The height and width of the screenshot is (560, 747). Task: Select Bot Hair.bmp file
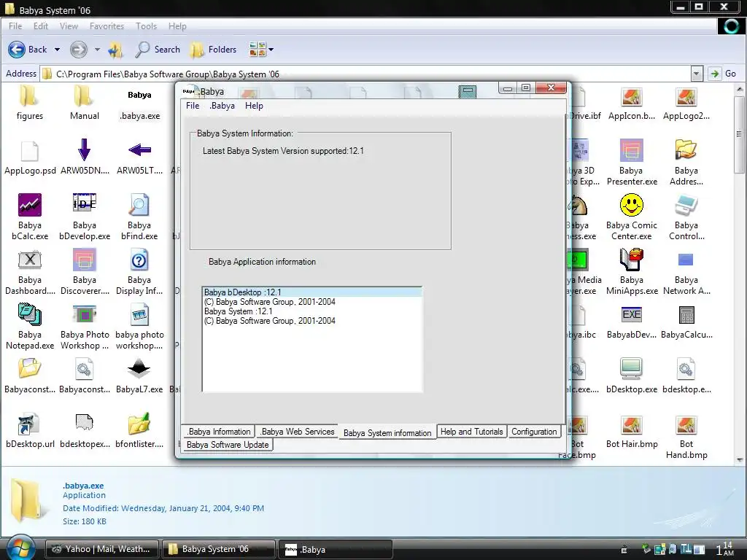pos(632,431)
